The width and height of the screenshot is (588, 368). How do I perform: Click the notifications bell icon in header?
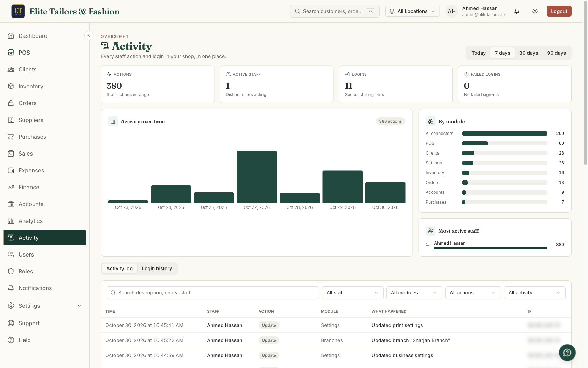(x=517, y=11)
